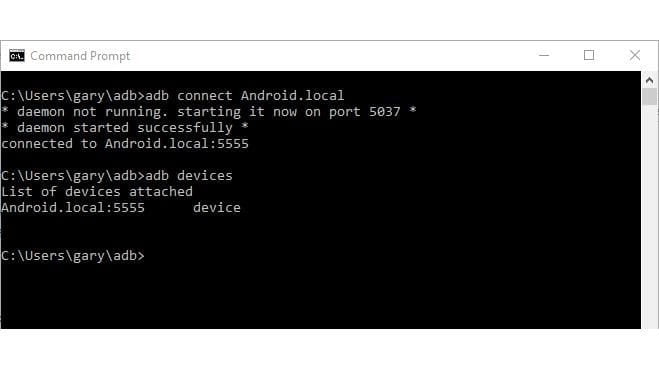The height and width of the screenshot is (369, 659).
Task: Click the 'adb devices' command text
Action: click(189, 176)
